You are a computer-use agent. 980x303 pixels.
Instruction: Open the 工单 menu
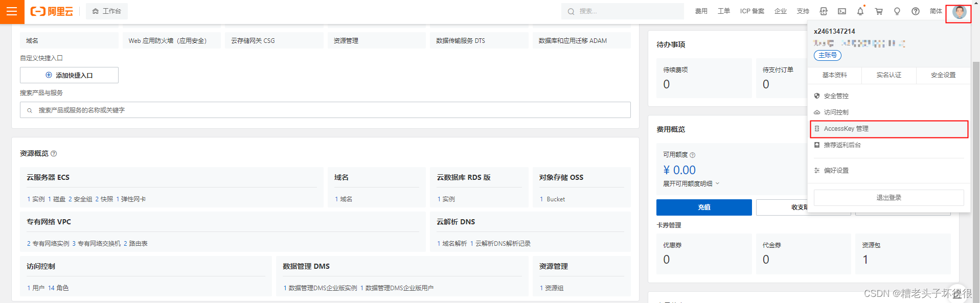(723, 11)
